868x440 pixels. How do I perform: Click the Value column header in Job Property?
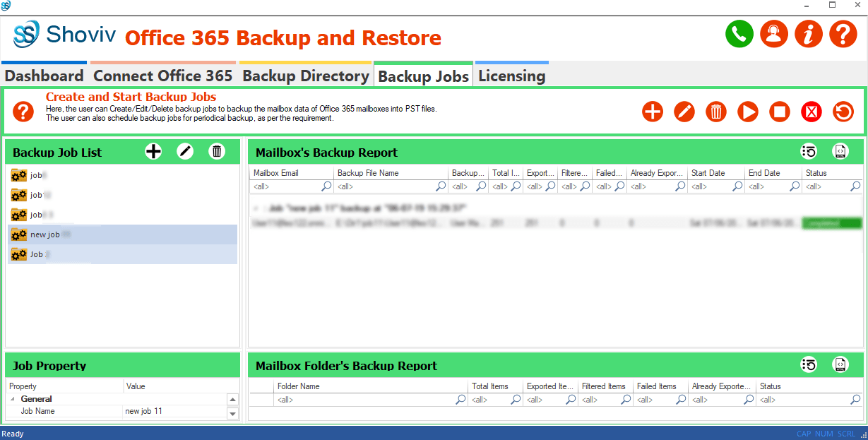[x=182, y=386]
